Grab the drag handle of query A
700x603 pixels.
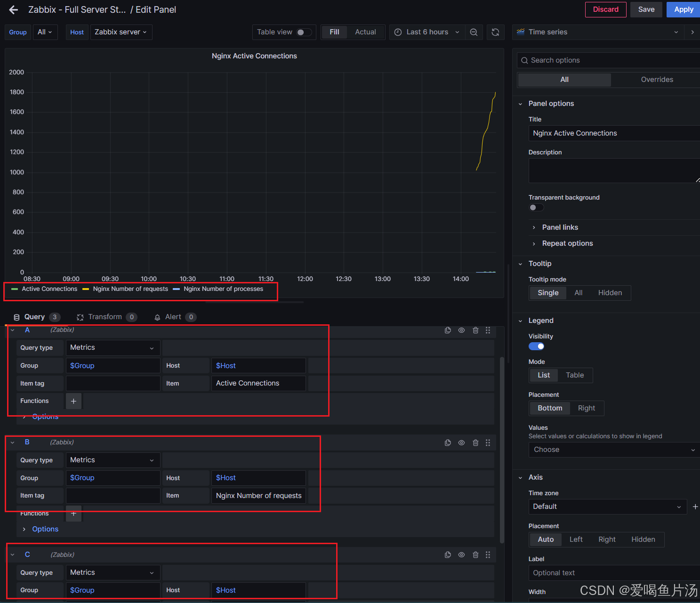coord(488,330)
